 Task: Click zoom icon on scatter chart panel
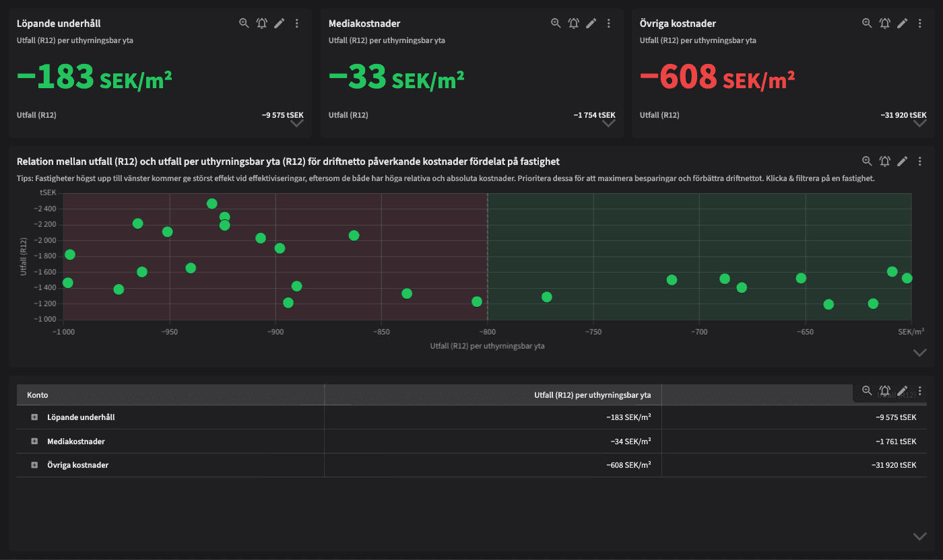click(x=867, y=161)
